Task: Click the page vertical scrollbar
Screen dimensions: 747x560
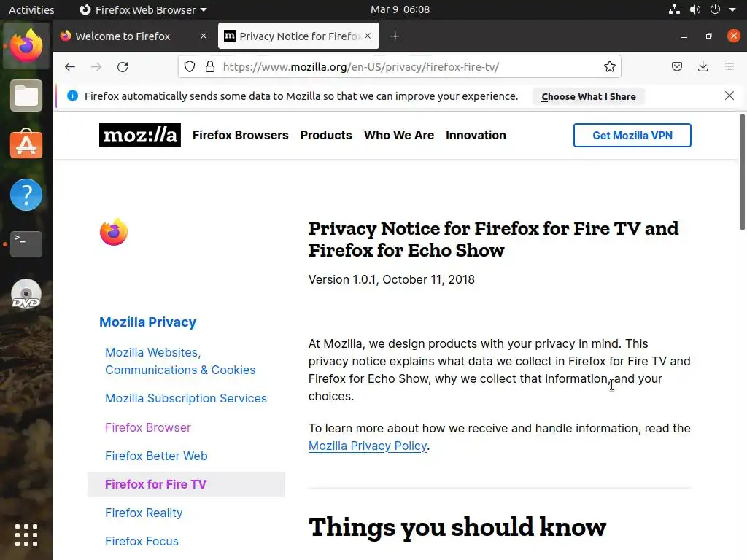Action: 743,171
